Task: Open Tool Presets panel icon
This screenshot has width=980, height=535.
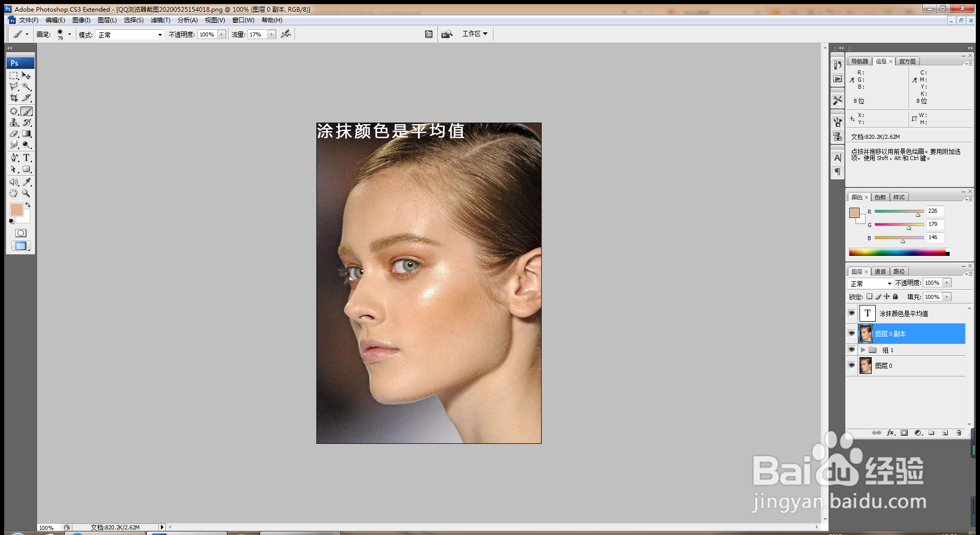Action: 838,100
